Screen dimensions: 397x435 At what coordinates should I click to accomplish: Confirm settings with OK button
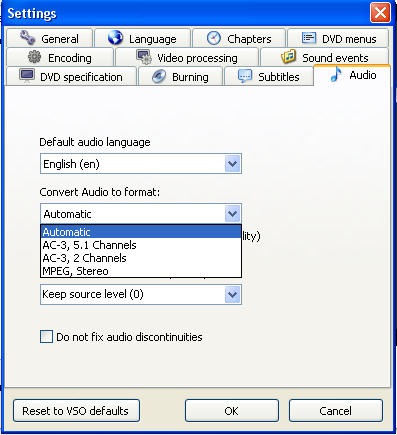[x=232, y=411]
